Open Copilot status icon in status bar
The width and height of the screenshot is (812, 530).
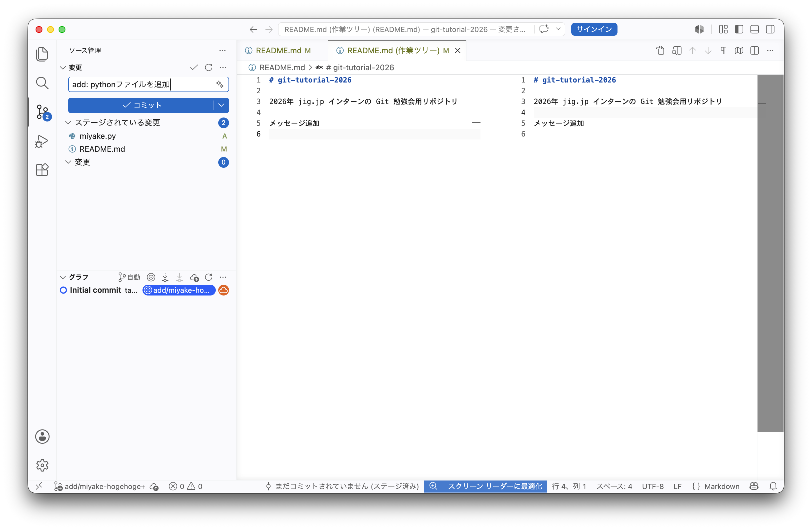754,486
